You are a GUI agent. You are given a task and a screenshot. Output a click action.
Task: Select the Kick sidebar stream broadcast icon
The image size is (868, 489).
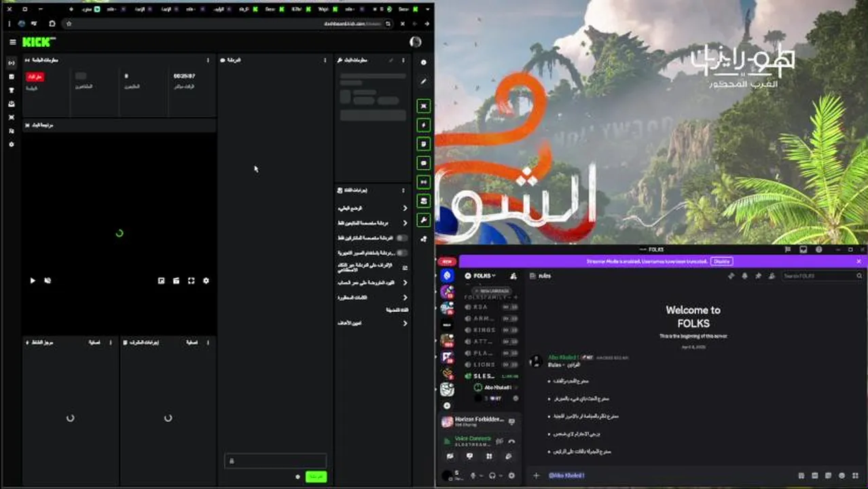click(x=12, y=63)
